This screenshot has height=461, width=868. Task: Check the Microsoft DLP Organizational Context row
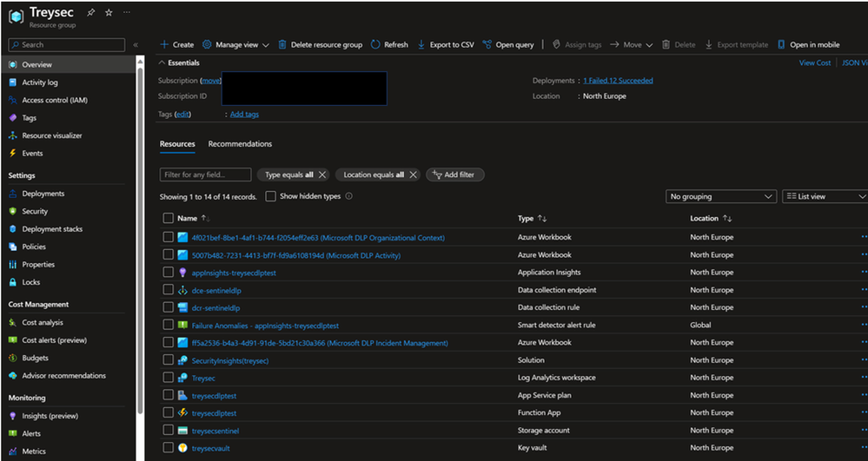click(x=169, y=237)
